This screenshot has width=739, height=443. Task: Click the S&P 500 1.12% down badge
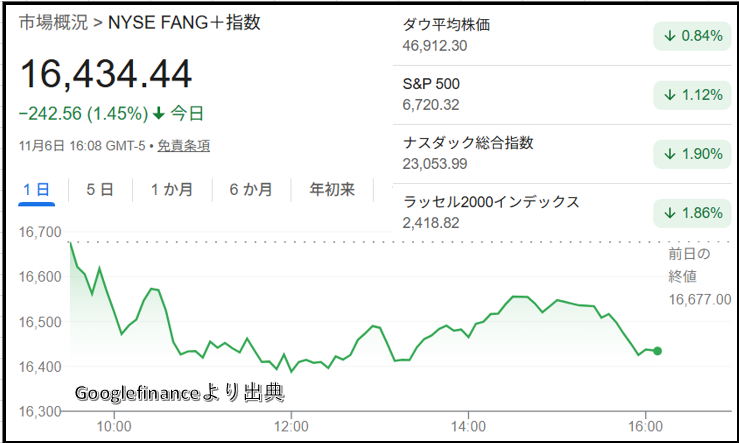pyautogui.click(x=690, y=95)
